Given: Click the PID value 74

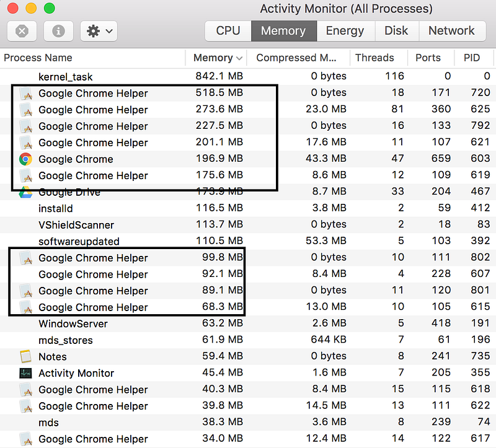Looking at the screenshot, I should (x=484, y=421).
